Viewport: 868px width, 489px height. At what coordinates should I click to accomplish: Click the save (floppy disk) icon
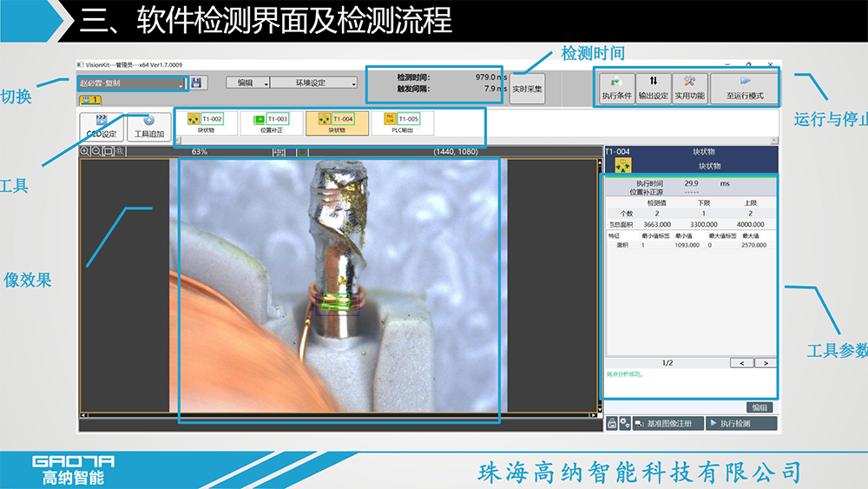coord(197,83)
